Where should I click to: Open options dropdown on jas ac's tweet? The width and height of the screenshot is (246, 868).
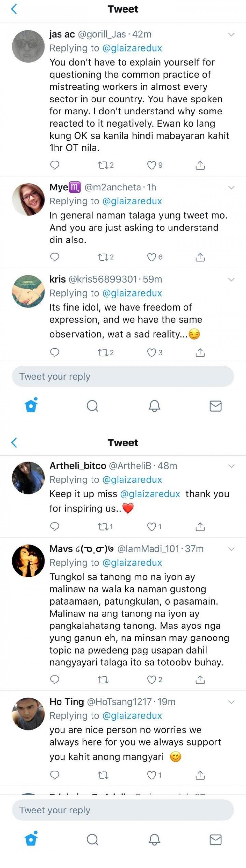231,35
